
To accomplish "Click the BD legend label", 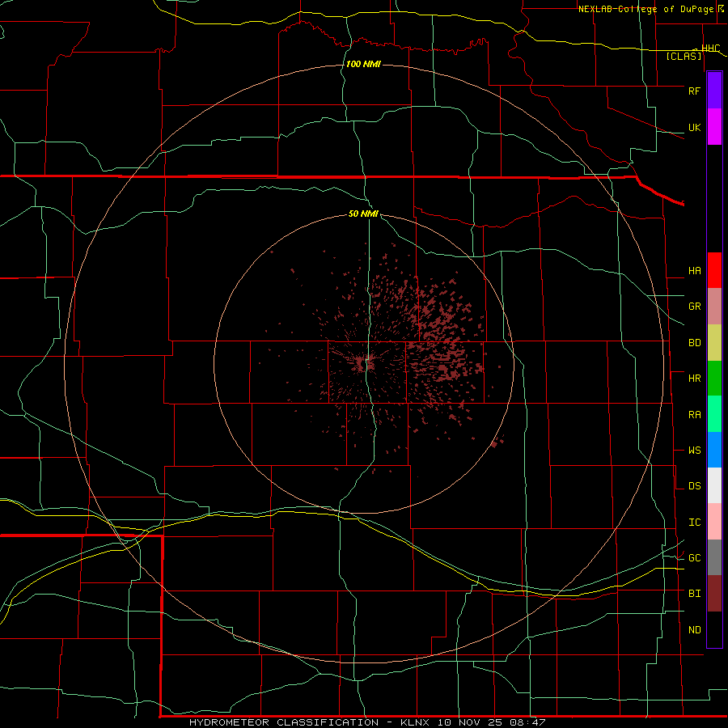I will click(x=694, y=343).
